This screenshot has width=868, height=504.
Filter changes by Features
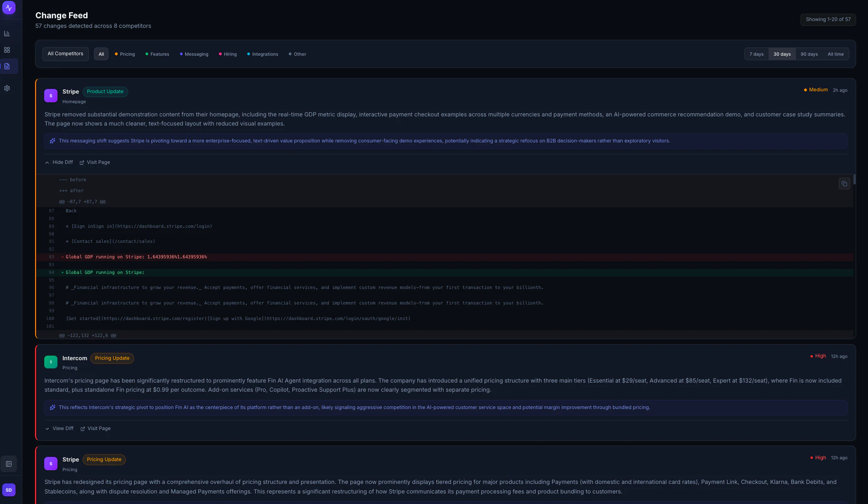pos(157,54)
